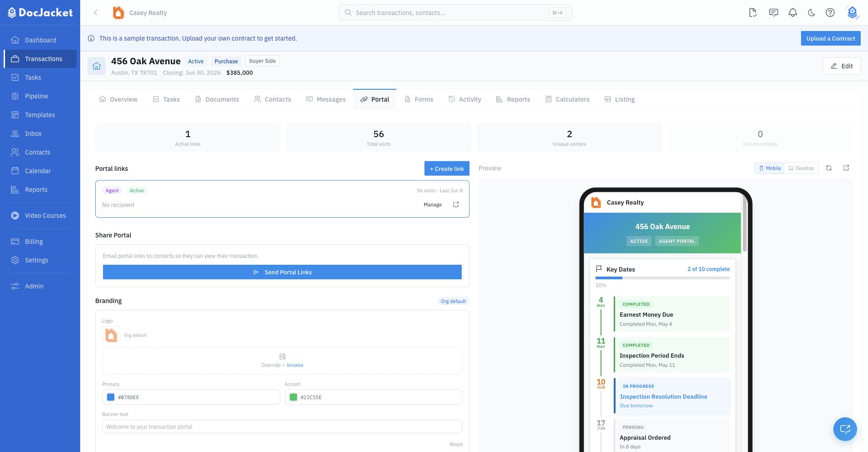Click the Banner text input field
The image size is (868, 452).
[x=282, y=427]
